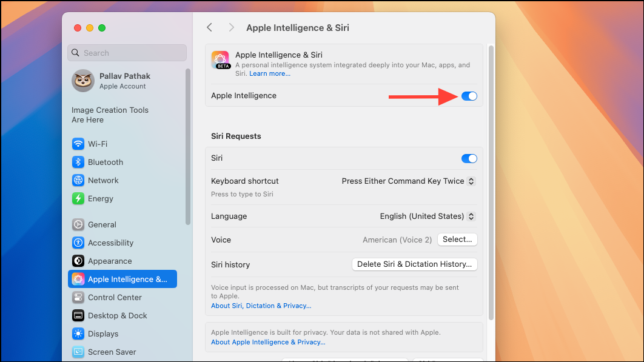644x362 pixels.
Task: Open Energy settings pane
Action: pyautogui.click(x=122, y=198)
